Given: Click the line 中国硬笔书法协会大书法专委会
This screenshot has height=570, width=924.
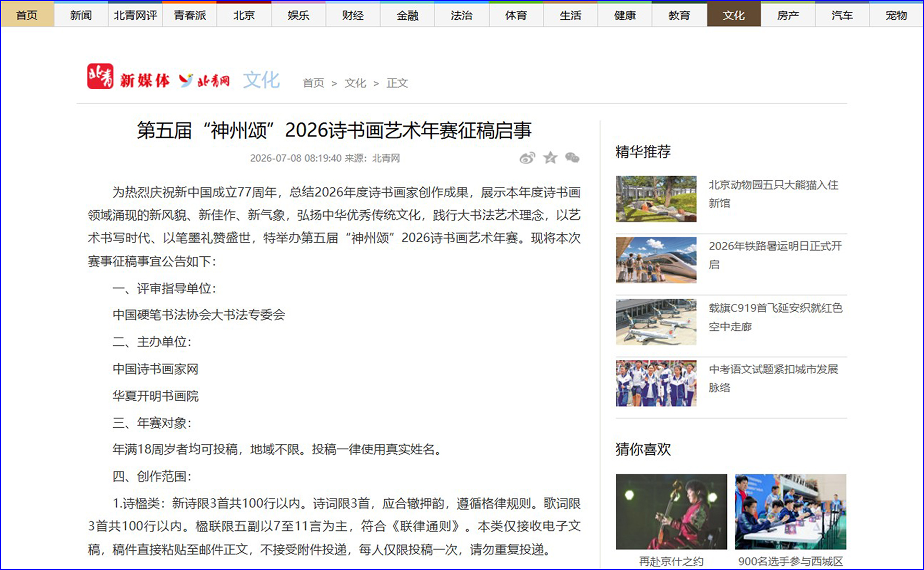Looking at the screenshot, I should 199,315.
